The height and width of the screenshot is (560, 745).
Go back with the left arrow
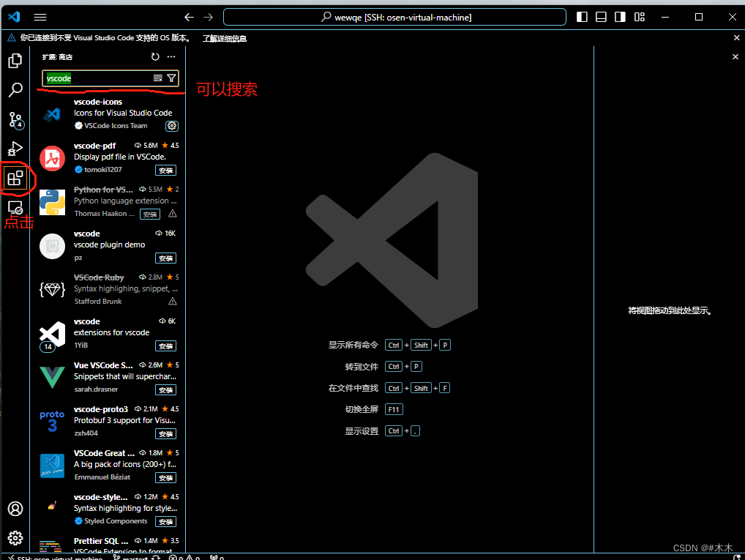[189, 17]
